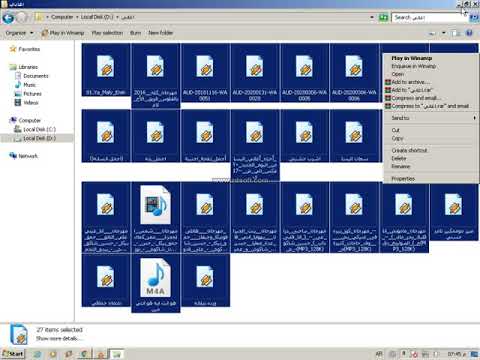Viewport: 480px width, 360px height.
Task: Select the 01_Ya_Maly_Enek file icon
Action: [105, 66]
